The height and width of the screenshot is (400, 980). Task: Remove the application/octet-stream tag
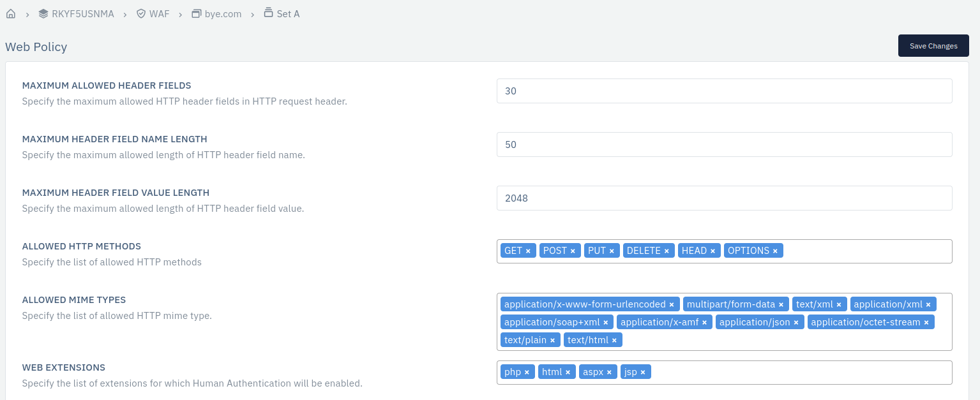click(x=926, y=323)
